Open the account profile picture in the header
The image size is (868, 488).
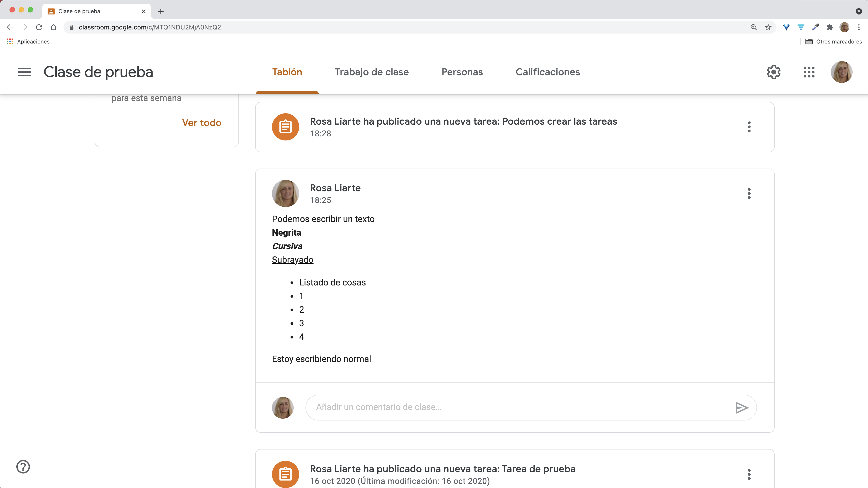click(841, 72)
